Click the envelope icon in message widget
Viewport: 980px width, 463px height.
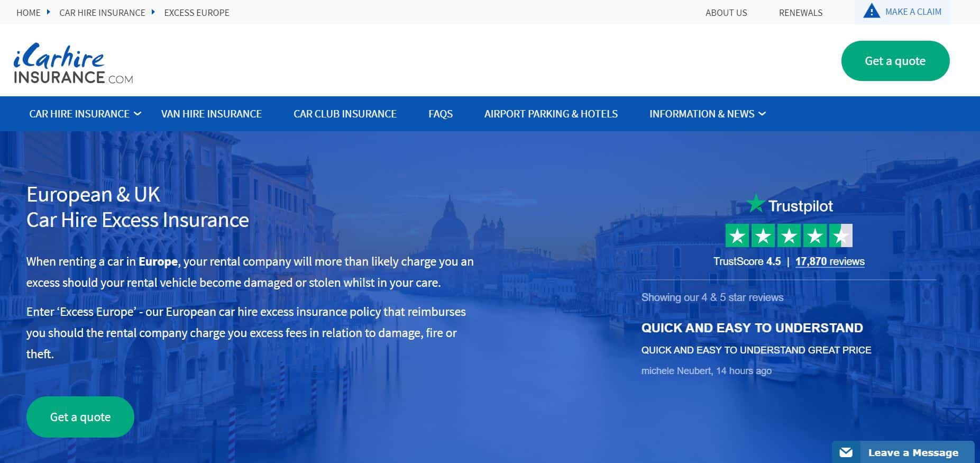click(x=846, y=452)
